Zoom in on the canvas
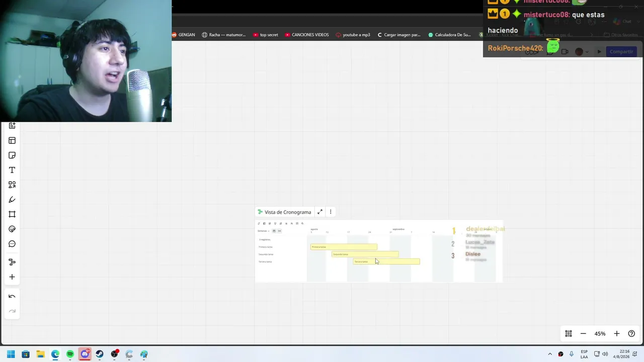Image resolution: width=644 pixels, height=362 pixels. [617, 334]
